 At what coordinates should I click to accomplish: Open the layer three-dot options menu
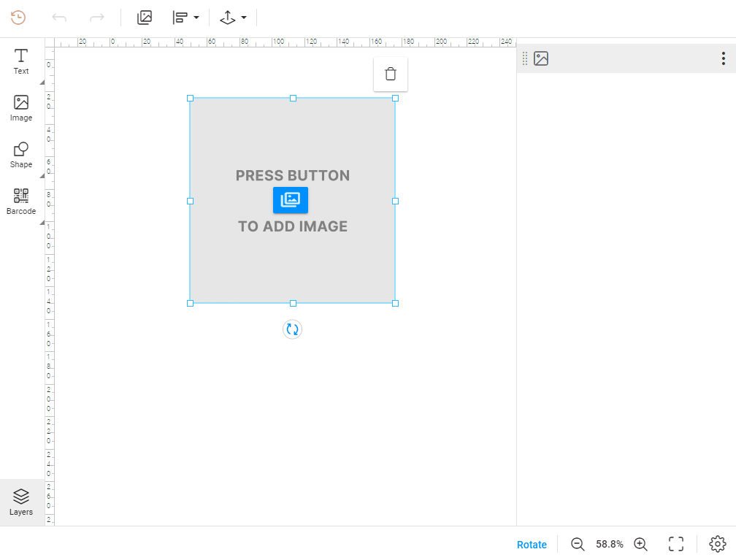[724, 58]
